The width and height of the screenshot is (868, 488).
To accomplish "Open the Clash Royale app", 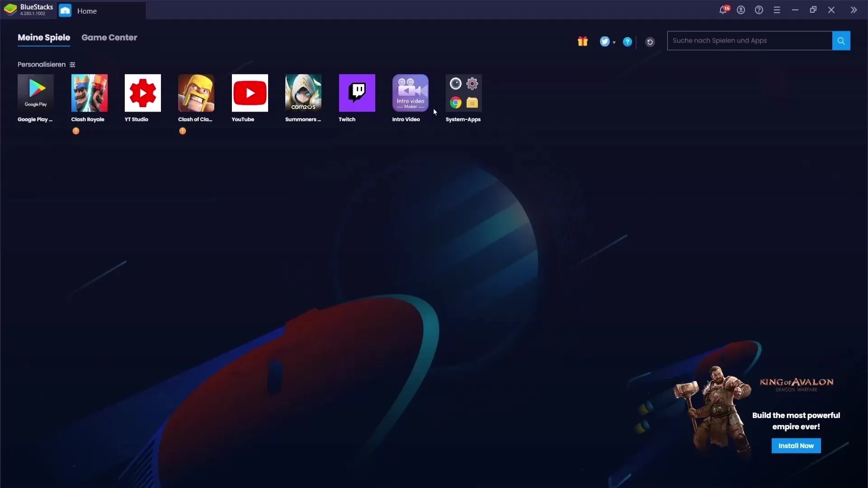I will [90, 93].
